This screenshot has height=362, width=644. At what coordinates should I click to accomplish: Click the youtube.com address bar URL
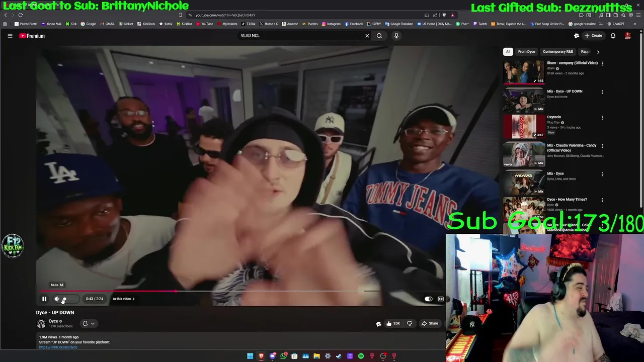tap(225, 15)
